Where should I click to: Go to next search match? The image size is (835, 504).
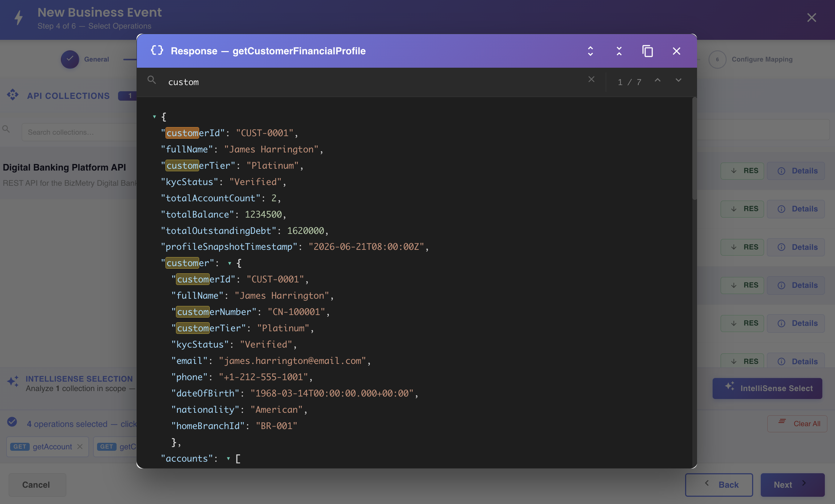(679, 80)
